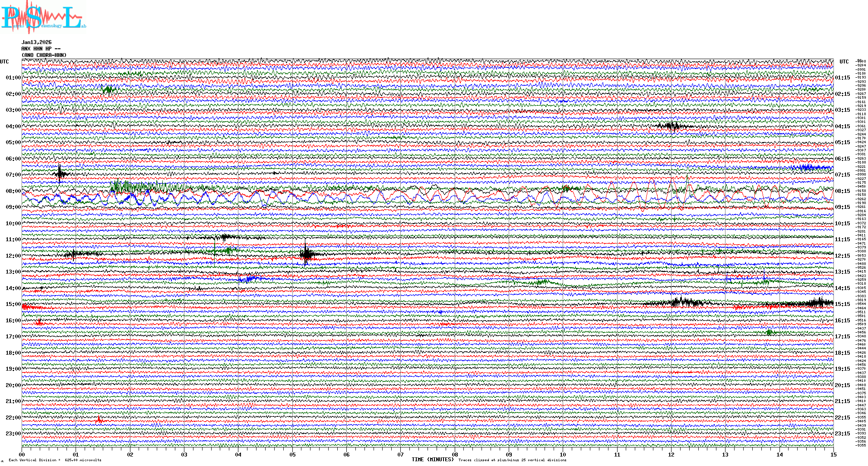Click the Traces clipped footnote text

click(x=512, y=460)
